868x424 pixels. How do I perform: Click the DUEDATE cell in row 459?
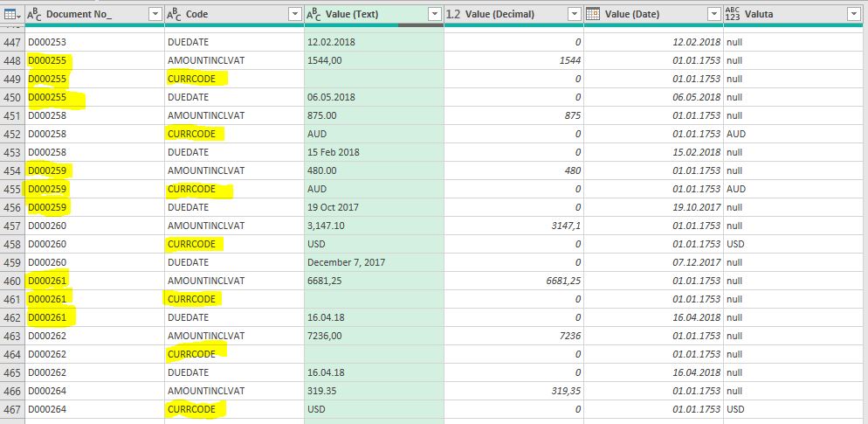tap(235, 262)
